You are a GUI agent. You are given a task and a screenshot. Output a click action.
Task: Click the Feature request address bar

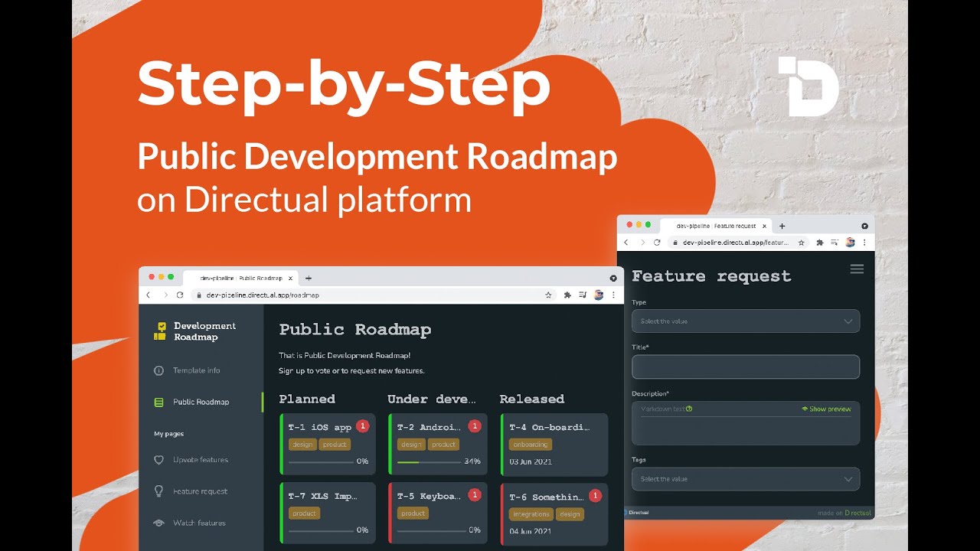coord(739,242)
